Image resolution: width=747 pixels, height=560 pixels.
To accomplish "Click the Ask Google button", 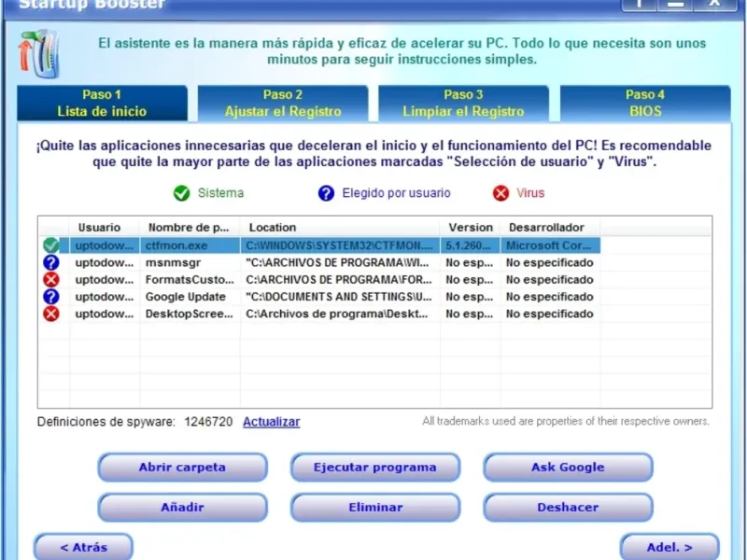I will tap(568, 468).
